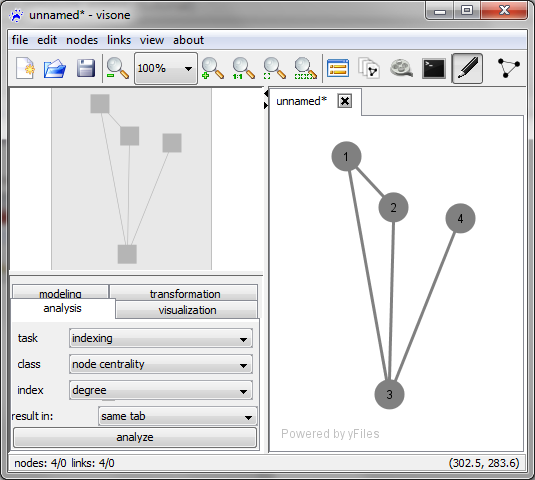Expand the 100% zoom level dropdown
The width and height of the screenshot is (535, 480).
(x=166, y=68)
